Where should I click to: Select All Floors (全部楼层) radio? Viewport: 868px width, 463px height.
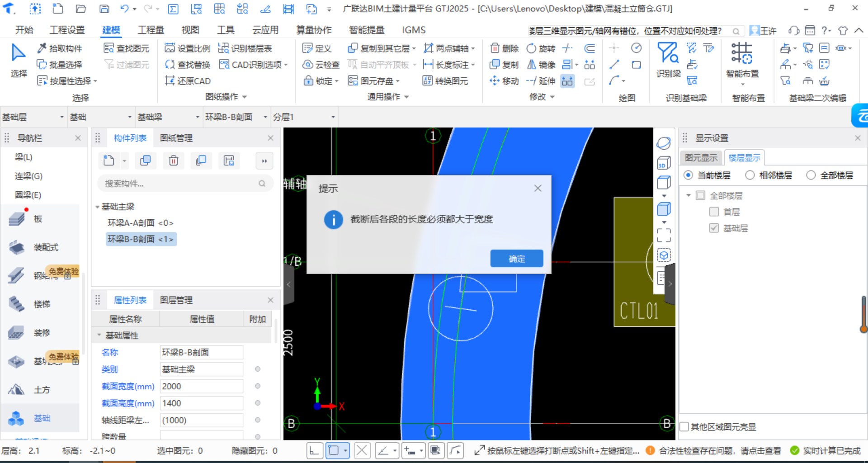click(x=811, y=175)
